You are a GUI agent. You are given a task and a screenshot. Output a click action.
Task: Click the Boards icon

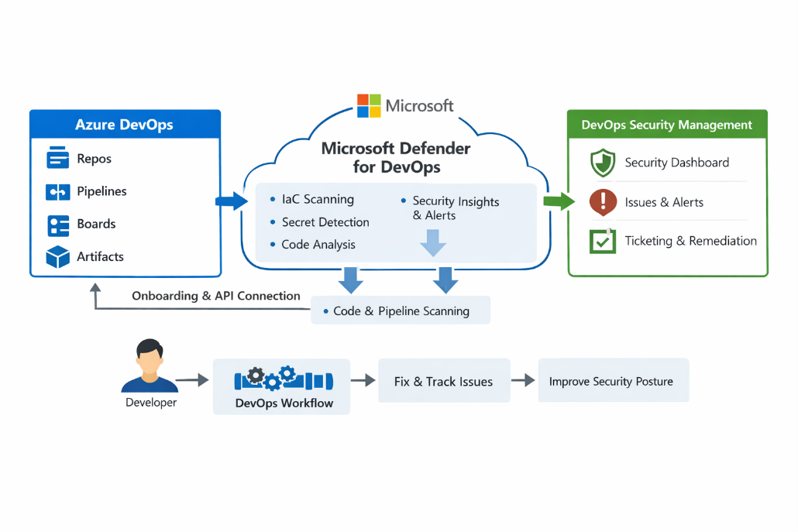(x=58, y=226)
